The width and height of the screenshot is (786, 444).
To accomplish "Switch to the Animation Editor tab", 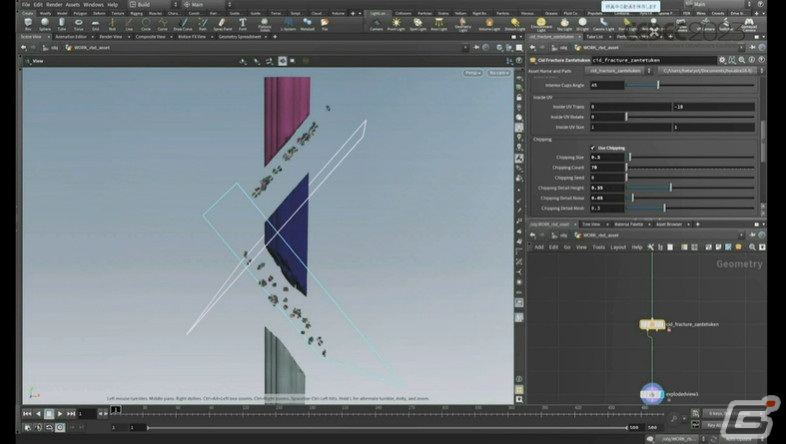I will [x=71, y=37].
